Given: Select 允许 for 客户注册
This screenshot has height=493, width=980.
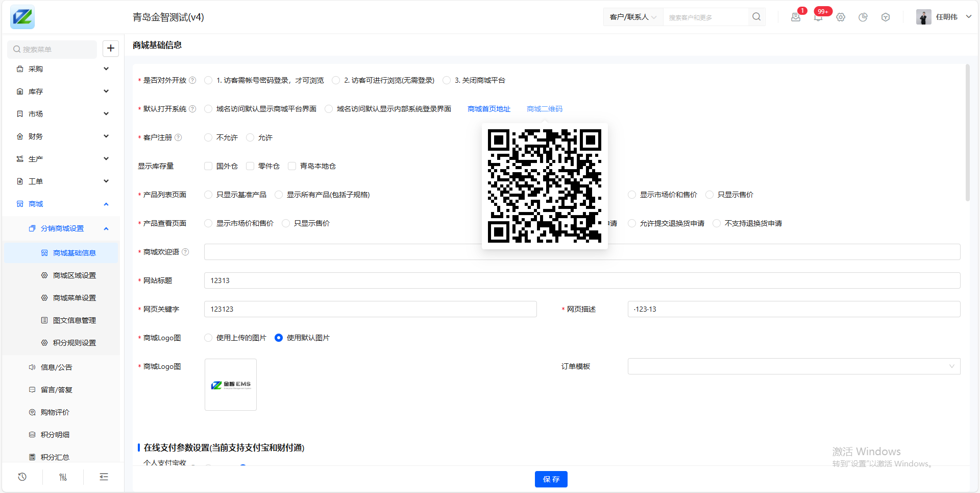Looking at the screenshot, I should [x=250, y=137].
